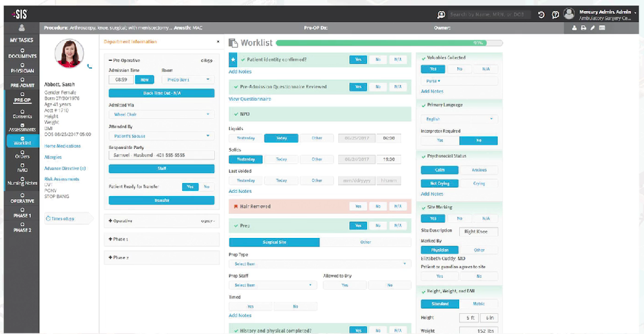Open the card view icon in the header bar
The width and height of the screenshot is (644, 334).
coord(602,28)
